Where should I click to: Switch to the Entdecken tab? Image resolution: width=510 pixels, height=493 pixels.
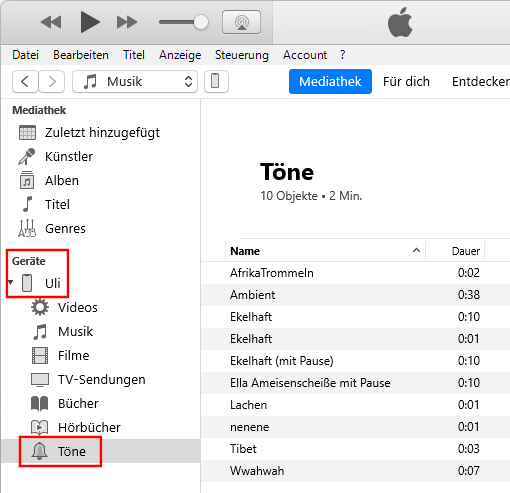click(481, 82)
